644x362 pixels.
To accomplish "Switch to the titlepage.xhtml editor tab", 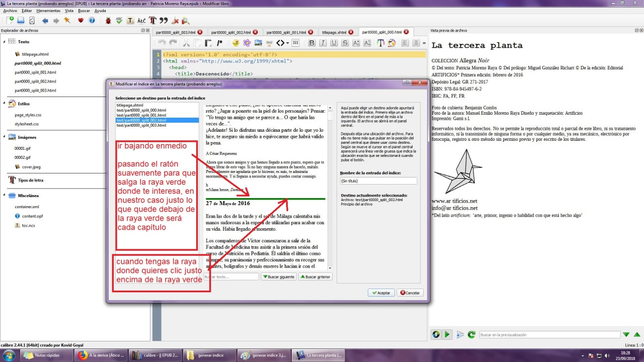I will click(x=334, y=32).
